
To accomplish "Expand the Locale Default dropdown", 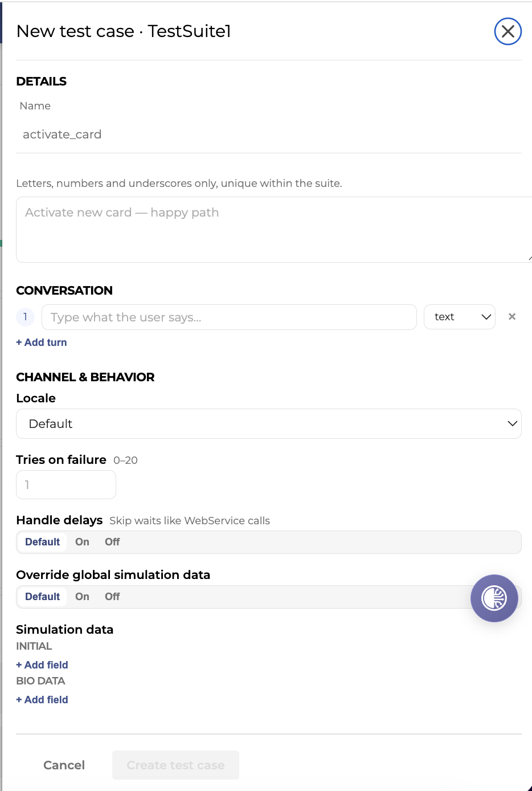I will (269, 423).
